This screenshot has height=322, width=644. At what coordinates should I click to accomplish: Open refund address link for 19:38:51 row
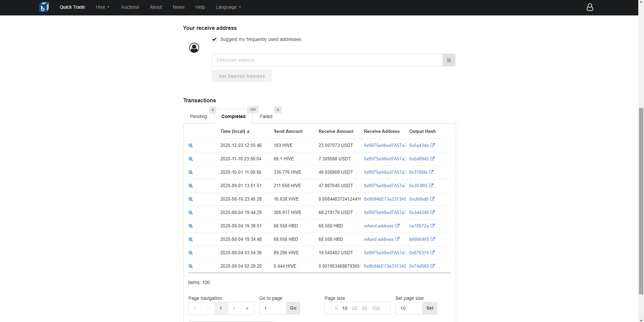382,226
